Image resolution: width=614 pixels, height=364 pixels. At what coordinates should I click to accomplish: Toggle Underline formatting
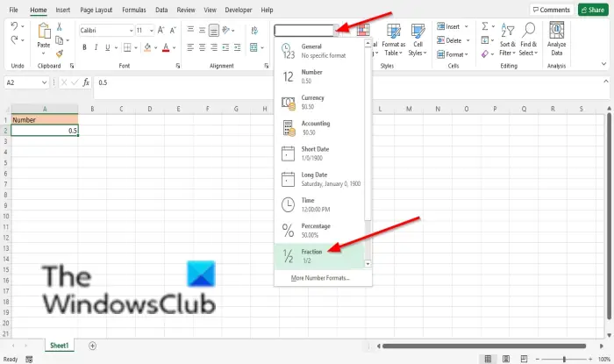pos(107,47)
